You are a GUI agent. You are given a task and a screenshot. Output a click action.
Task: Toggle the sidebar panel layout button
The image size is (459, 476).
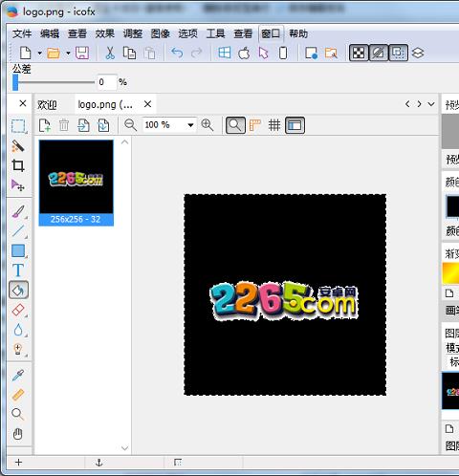[295, 125]
